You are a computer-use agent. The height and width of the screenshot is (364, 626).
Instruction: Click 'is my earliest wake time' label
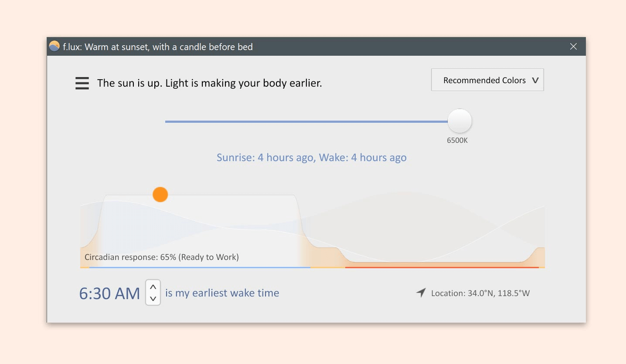[222, 293]
